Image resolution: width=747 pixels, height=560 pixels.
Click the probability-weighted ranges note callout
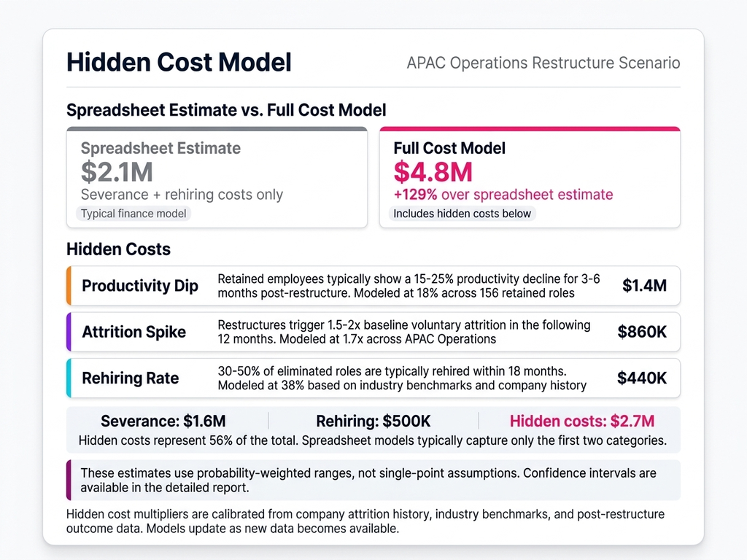point(373,480)
